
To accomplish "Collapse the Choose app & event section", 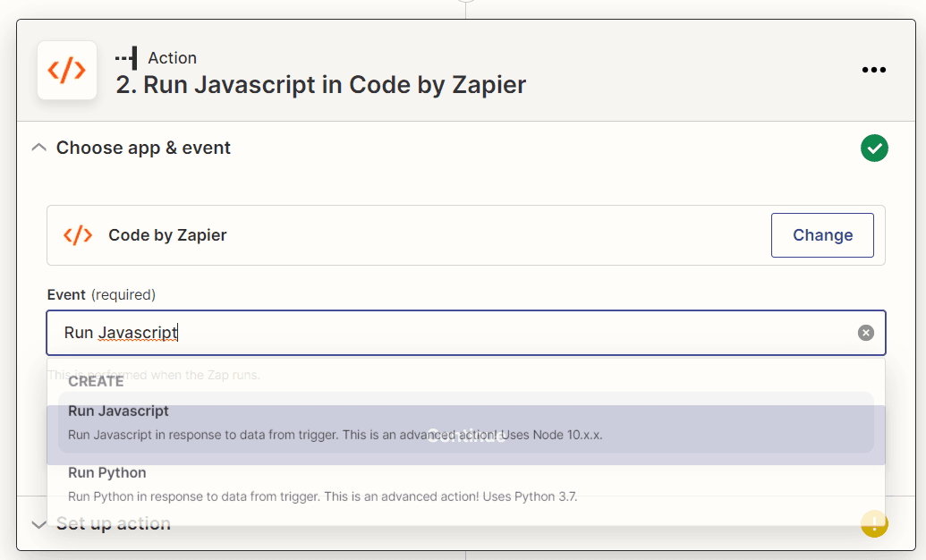I will tap(38, 147).
